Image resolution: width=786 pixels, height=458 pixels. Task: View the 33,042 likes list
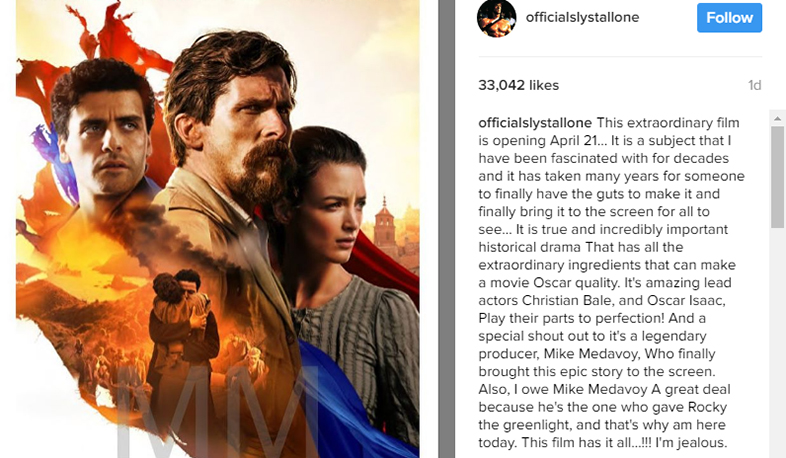[518, 85]
